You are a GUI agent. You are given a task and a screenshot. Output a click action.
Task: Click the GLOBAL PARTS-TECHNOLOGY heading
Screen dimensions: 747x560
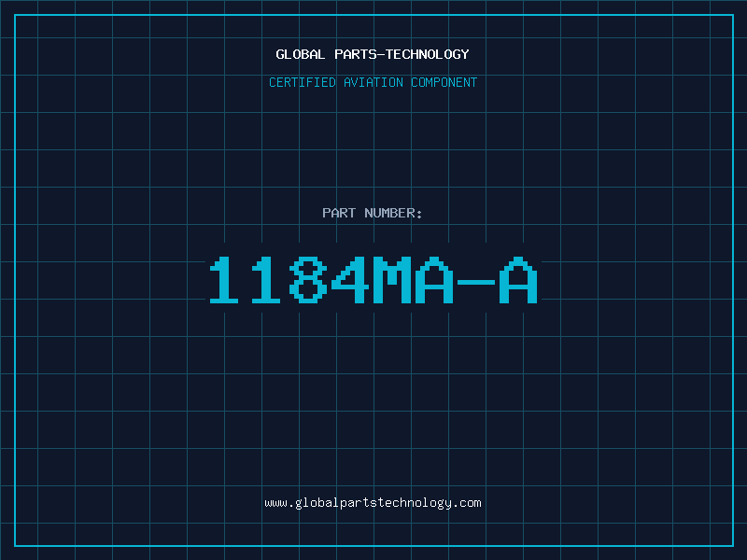point(373,54)
